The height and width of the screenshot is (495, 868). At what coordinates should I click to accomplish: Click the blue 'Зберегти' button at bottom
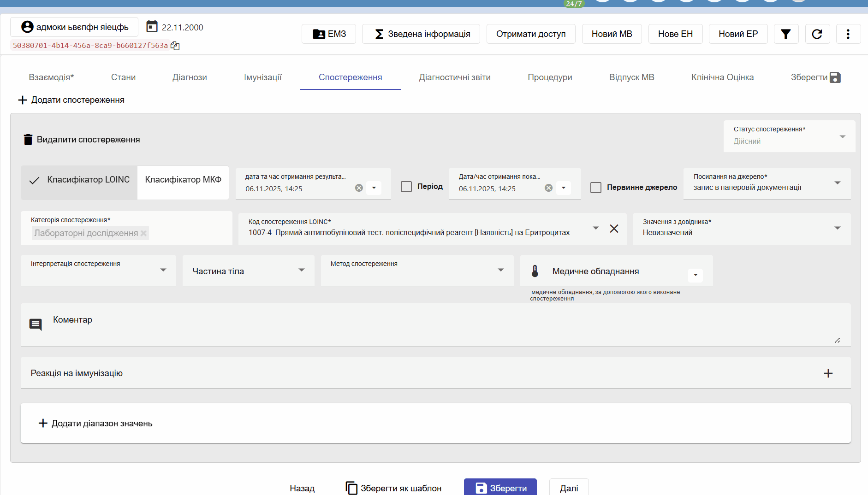click(500, 488)
